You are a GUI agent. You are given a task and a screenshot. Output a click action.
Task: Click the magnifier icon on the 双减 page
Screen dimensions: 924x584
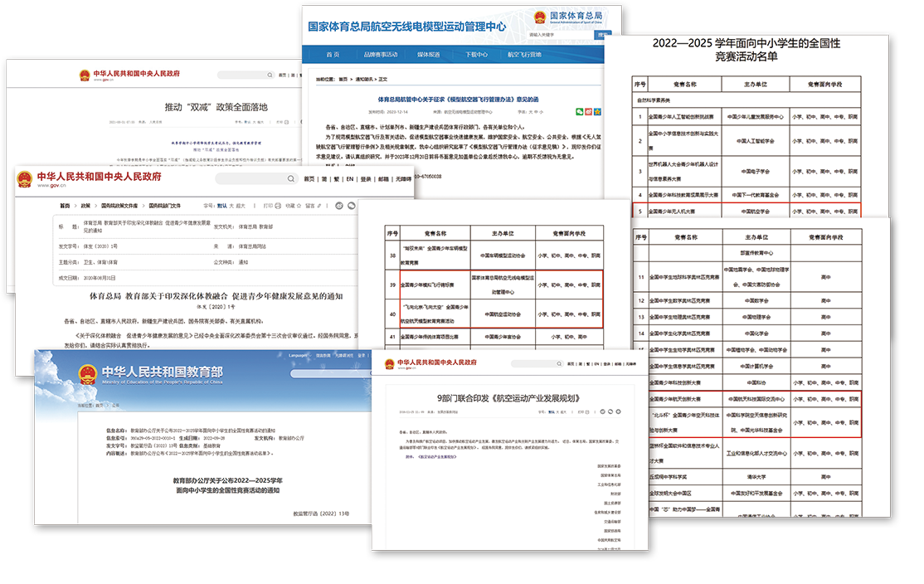tap(270, 75)
